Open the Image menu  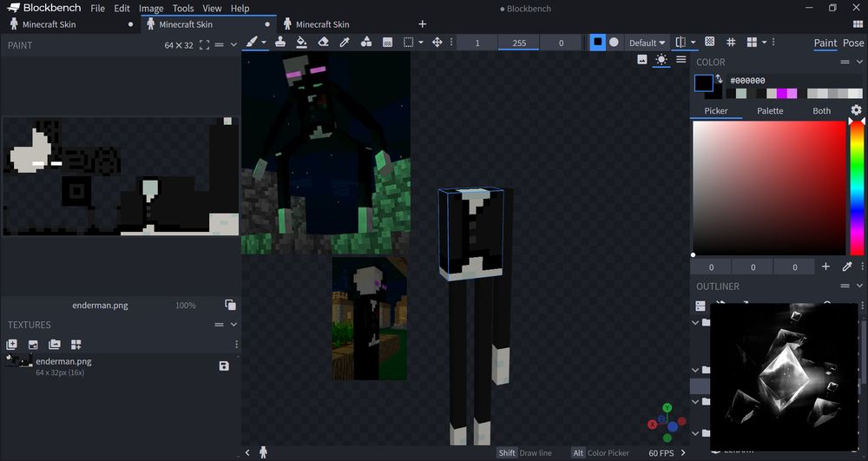151,9
